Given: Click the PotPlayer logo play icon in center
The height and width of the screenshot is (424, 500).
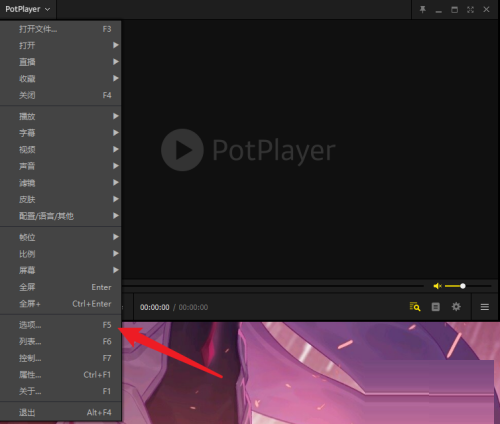Looking at the screenshot, I should pos(182,150).
